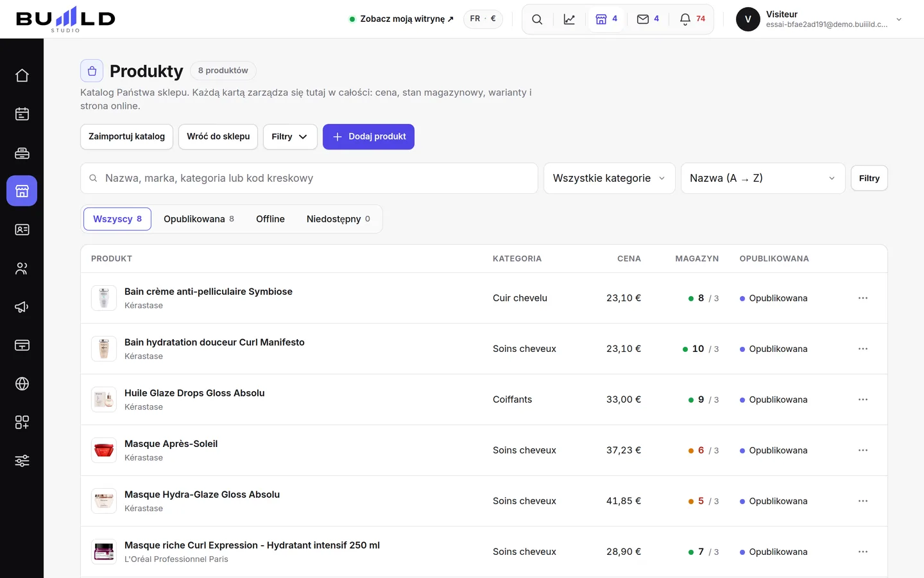Click the 37,23 € price cell
924x578 pixels.
pos(624,450)
